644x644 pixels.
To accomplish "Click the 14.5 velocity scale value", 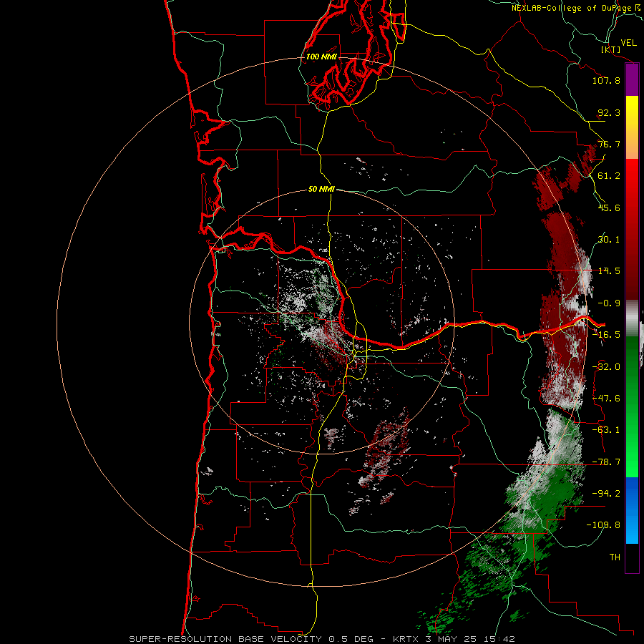I will 609,271.
